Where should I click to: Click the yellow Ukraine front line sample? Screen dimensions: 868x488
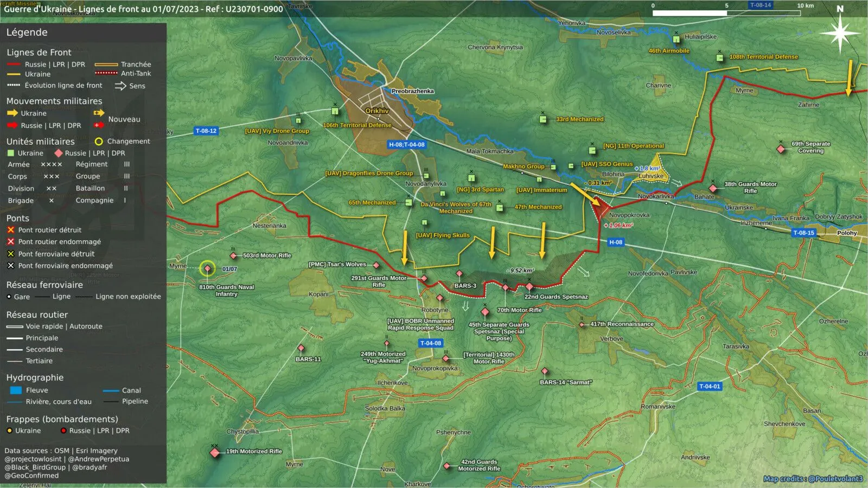(14, 74)
